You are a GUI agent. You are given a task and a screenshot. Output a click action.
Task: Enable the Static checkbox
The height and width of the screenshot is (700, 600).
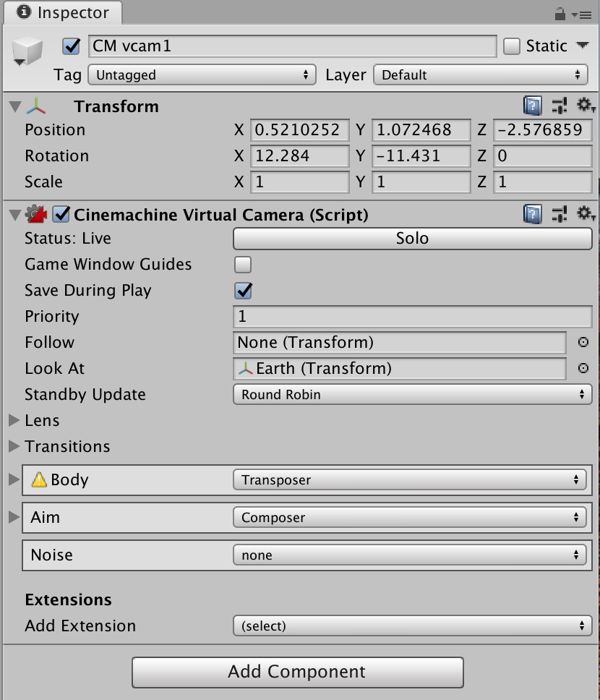pos(512,46)
